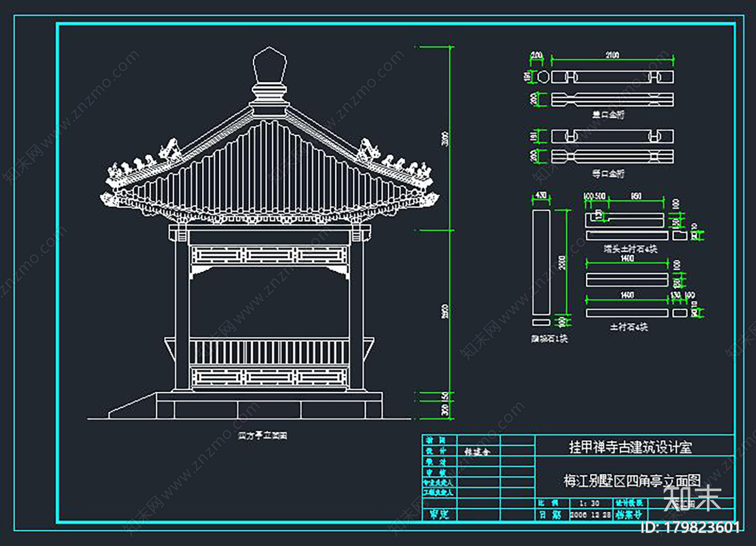Click the octagonal end-section shape beside beam
Screen dimensions: 756x546
point(544,77)
